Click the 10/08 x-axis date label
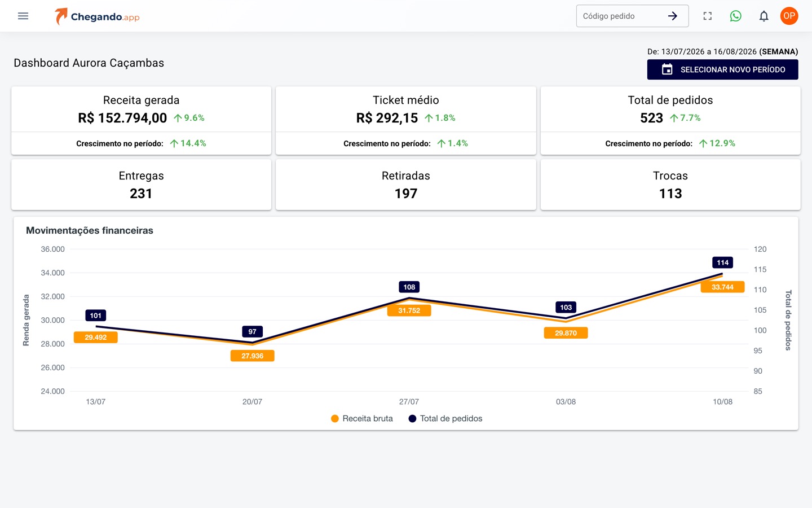The width and height of the screenshot is (812, 508). 722,402
